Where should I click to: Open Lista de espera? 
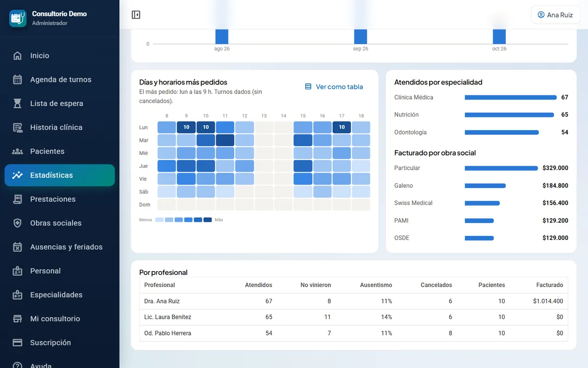tap(60, 104)
